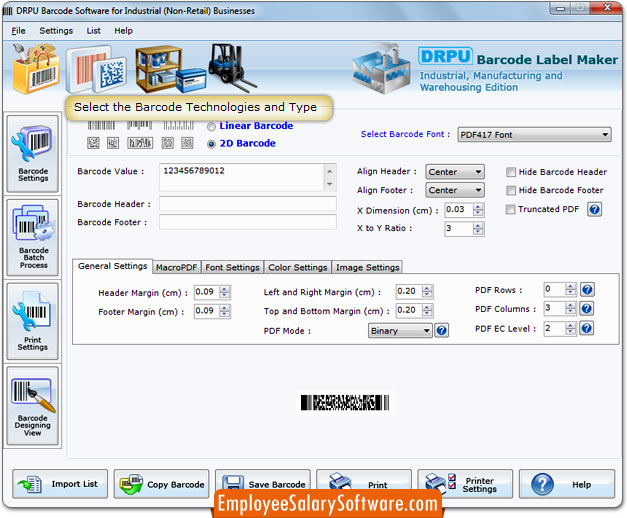Viewport: 627px width, 518px height.
Task: Switch to the MacroPDF tab
Action: 176,267
